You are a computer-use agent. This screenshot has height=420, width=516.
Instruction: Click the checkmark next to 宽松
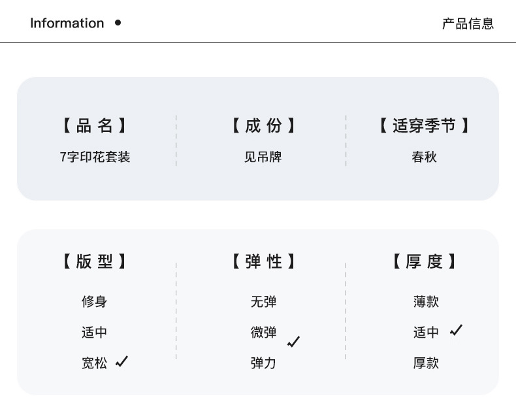tap(122, 361)
